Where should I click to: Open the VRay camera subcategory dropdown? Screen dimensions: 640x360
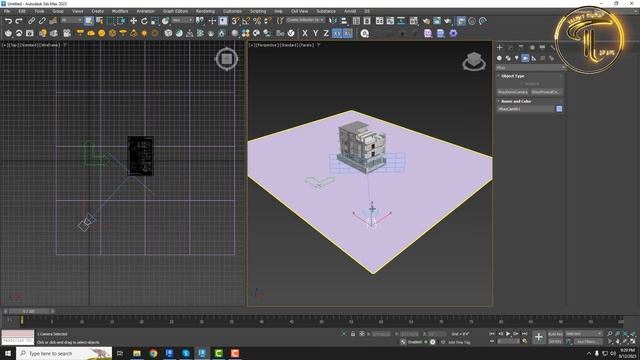531,68
